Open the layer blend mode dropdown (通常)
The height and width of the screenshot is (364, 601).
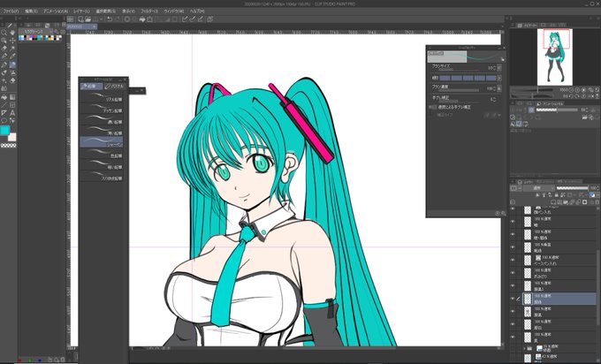coord(539,188)
